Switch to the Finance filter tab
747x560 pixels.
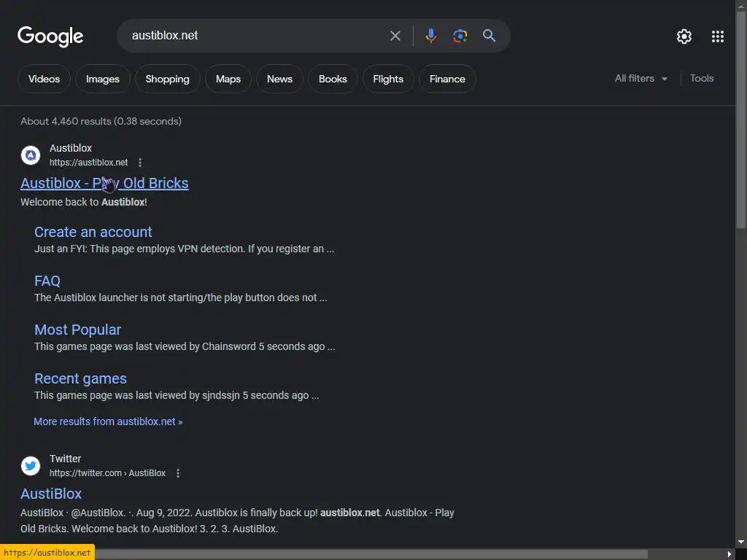point(447,79)
